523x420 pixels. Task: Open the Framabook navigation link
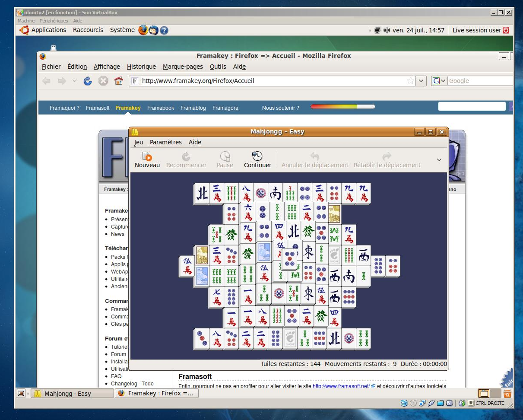(x=161, y=108)
